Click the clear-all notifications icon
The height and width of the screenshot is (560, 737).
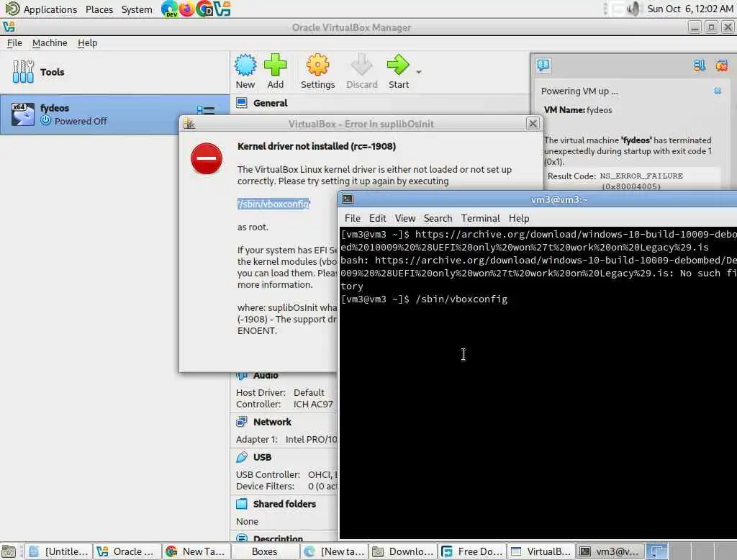click(x=721, y=66)
